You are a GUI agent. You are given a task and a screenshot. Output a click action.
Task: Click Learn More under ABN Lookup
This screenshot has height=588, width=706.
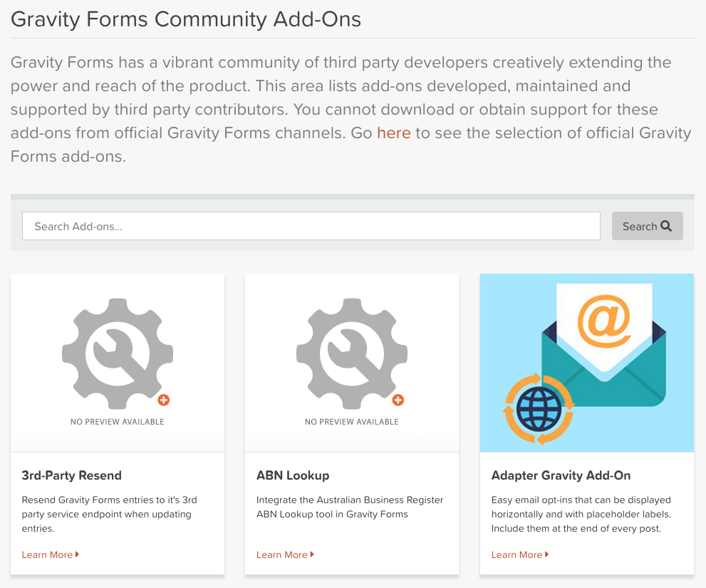click(285, 555)
